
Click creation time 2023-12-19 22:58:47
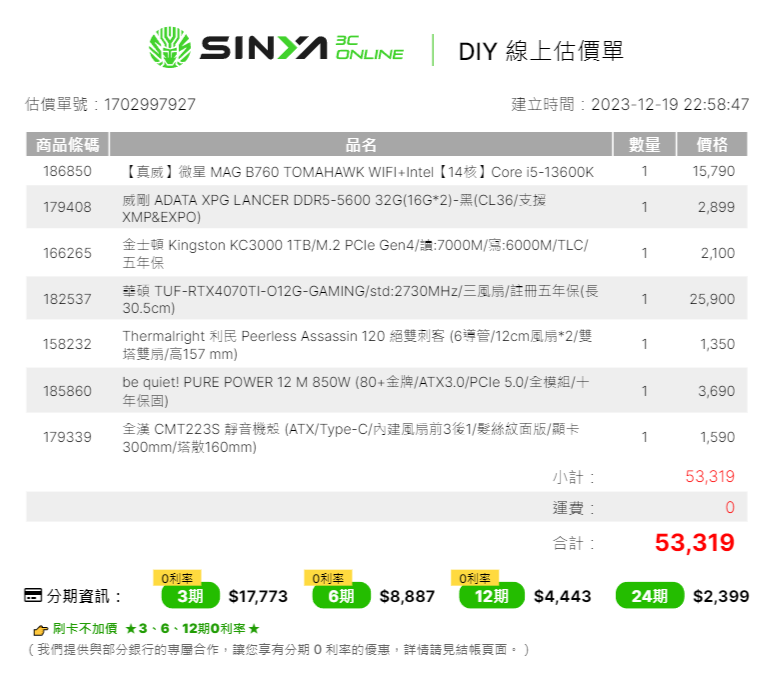point(670,105)
